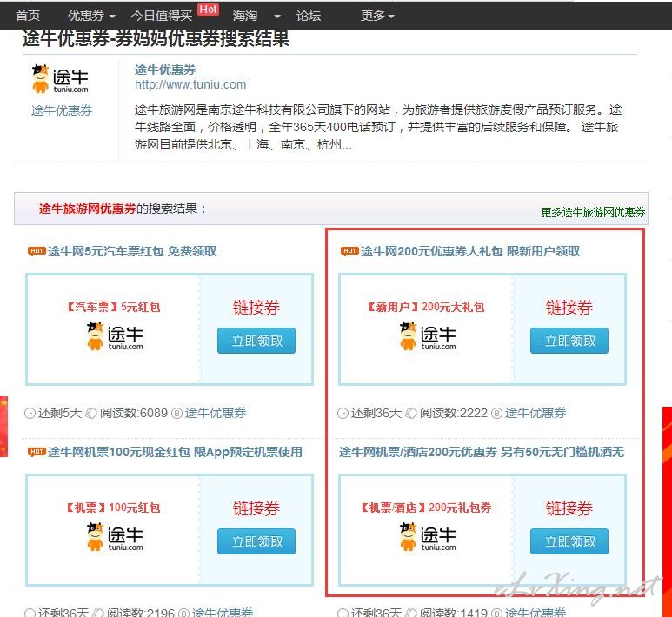672x617 pixels.
Task: Click 立即领取 on the 200元礼包券 coupon
Action: pyautogui.click(x=569, y=541)
